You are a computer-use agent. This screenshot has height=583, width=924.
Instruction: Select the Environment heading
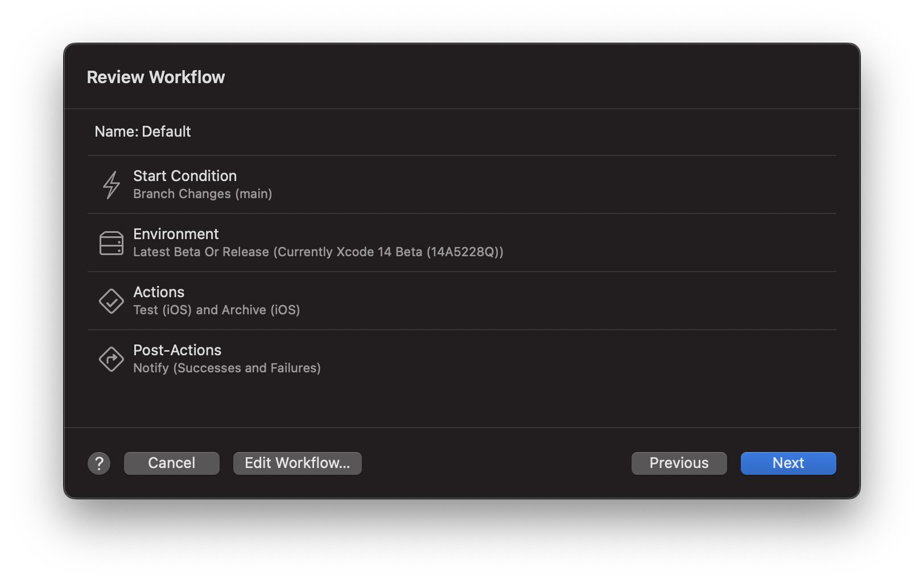[176, 234]
